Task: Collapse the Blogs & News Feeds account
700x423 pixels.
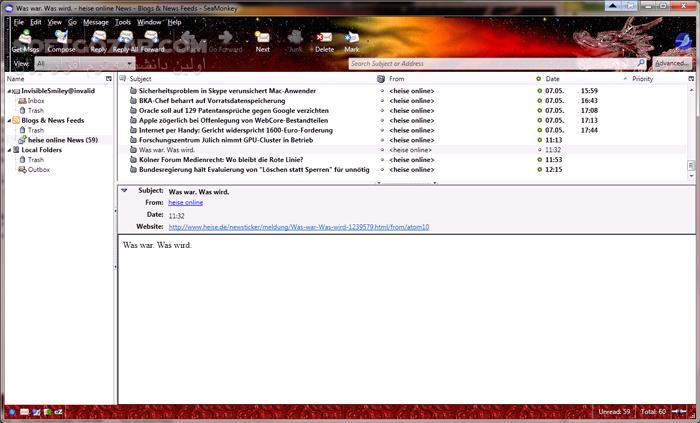Action: (9, 120)
